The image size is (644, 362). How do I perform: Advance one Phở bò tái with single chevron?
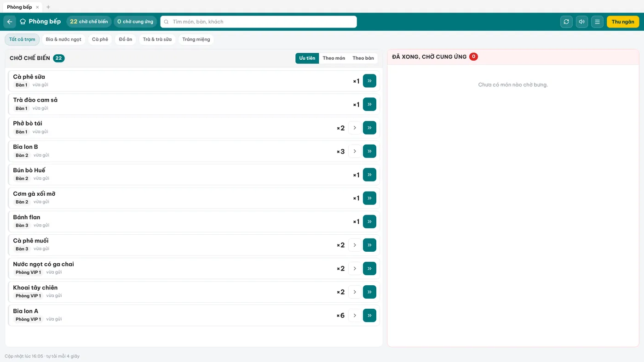(x=355, y=128)
